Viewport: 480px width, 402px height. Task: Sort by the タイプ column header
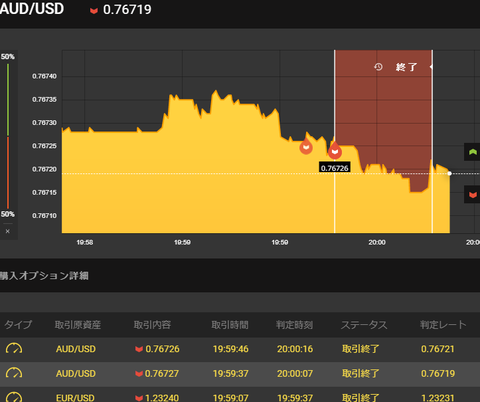point(18,325)
